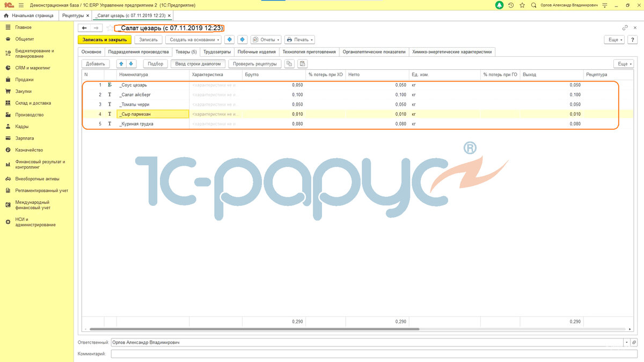Switch to the Основное tab
Viewport: 644px width, 362px height.
tap(91, 52)
